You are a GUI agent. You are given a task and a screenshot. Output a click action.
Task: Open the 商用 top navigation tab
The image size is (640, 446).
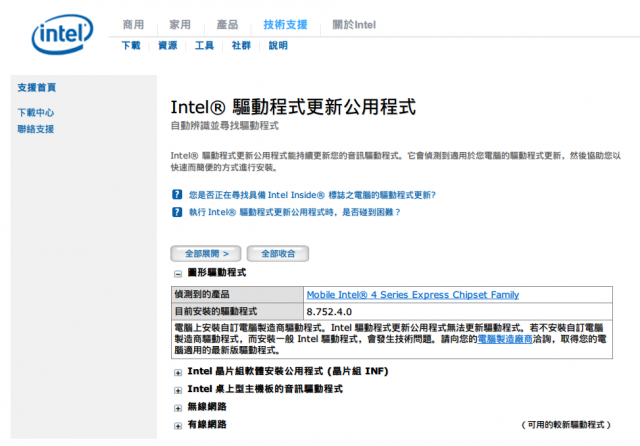pyautogui.click(x=133, y=24)
